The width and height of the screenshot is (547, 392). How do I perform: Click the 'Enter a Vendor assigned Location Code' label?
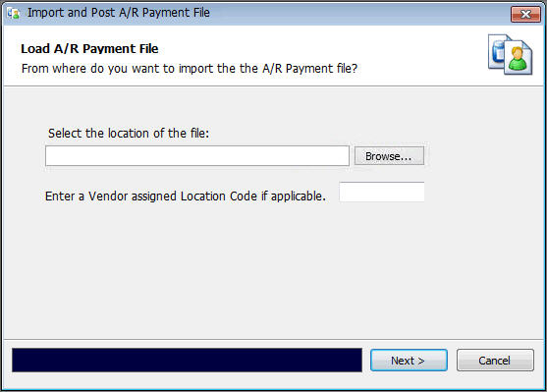(x=186, y=196)
